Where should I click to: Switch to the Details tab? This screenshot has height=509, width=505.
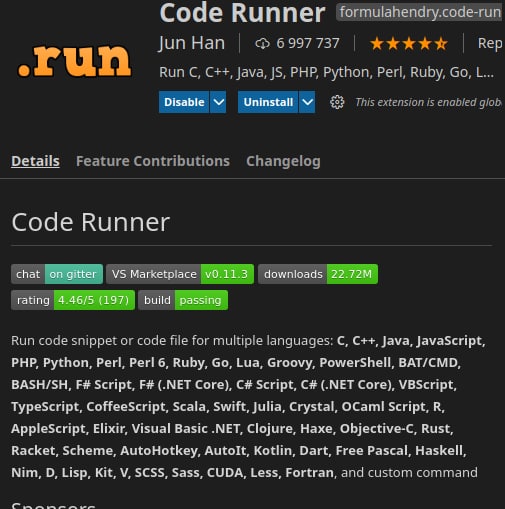(35, 161)
